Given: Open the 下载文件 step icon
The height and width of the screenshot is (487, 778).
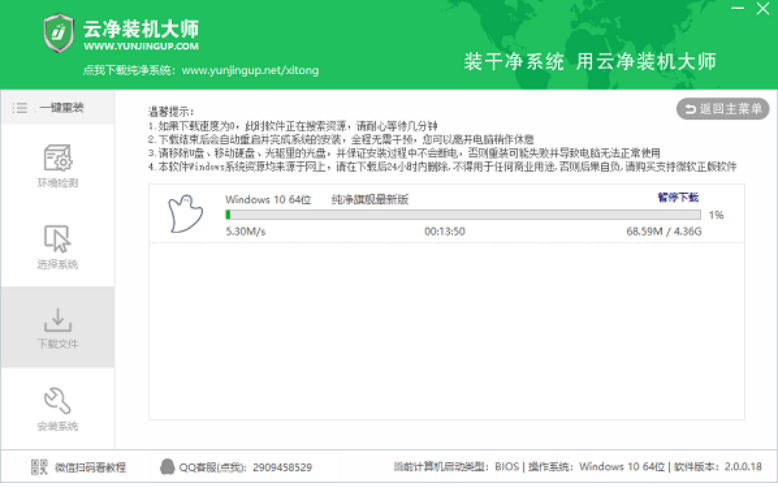Looking at the screenshot, I should tap(58, 320).
